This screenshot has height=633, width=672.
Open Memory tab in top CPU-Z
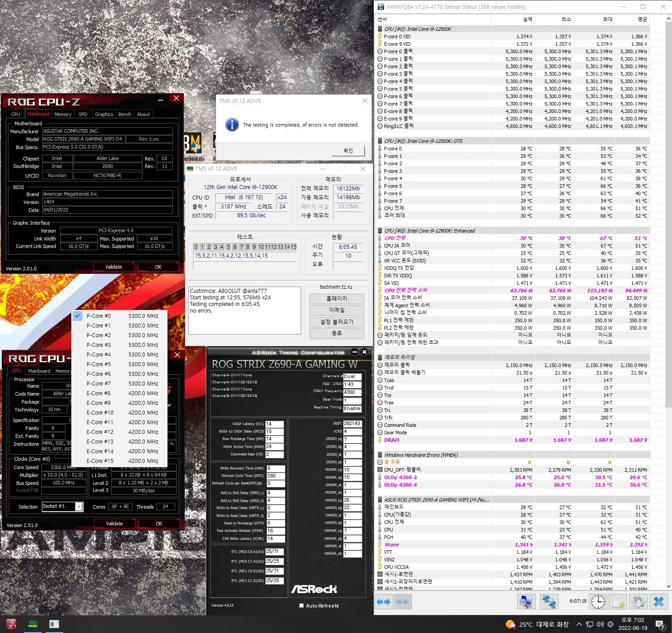63,114
